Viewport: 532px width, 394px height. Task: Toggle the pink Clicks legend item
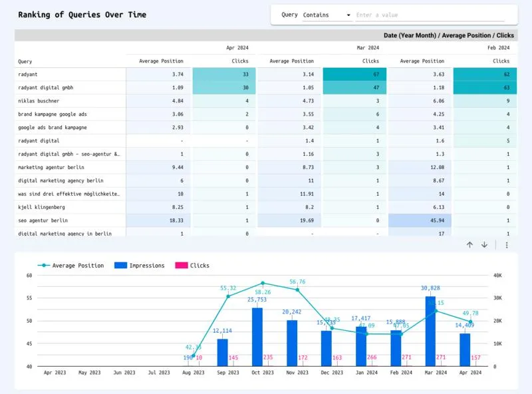[x=181, y=266]
